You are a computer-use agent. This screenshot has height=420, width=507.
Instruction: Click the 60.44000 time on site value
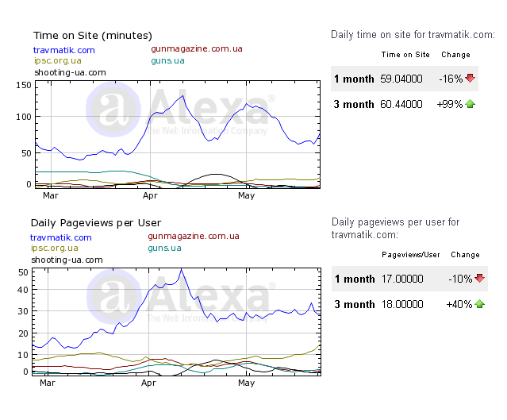point(401,104)
